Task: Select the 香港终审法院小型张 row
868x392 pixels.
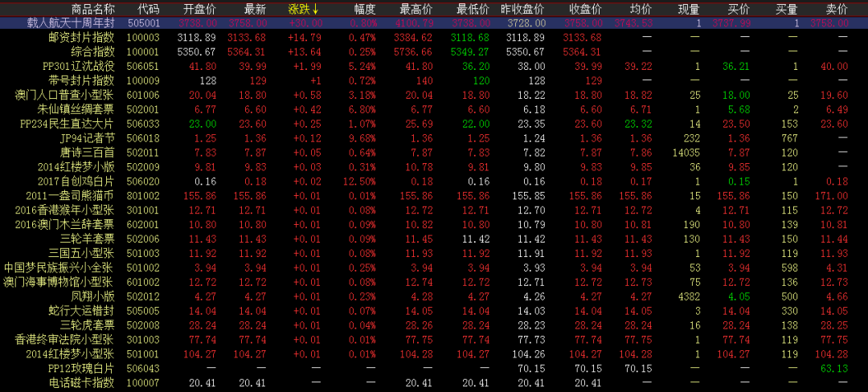Action: pyautogui.click(x=434, y=340)
